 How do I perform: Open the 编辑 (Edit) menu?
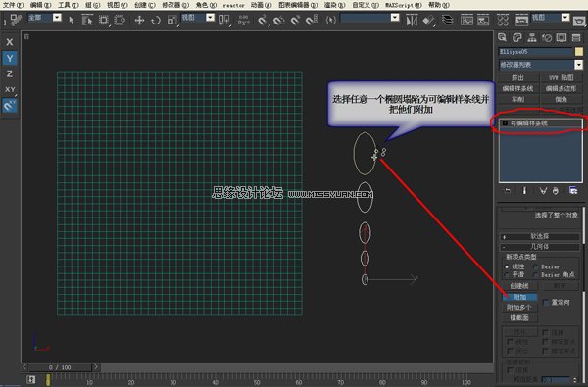click(40, 5)
